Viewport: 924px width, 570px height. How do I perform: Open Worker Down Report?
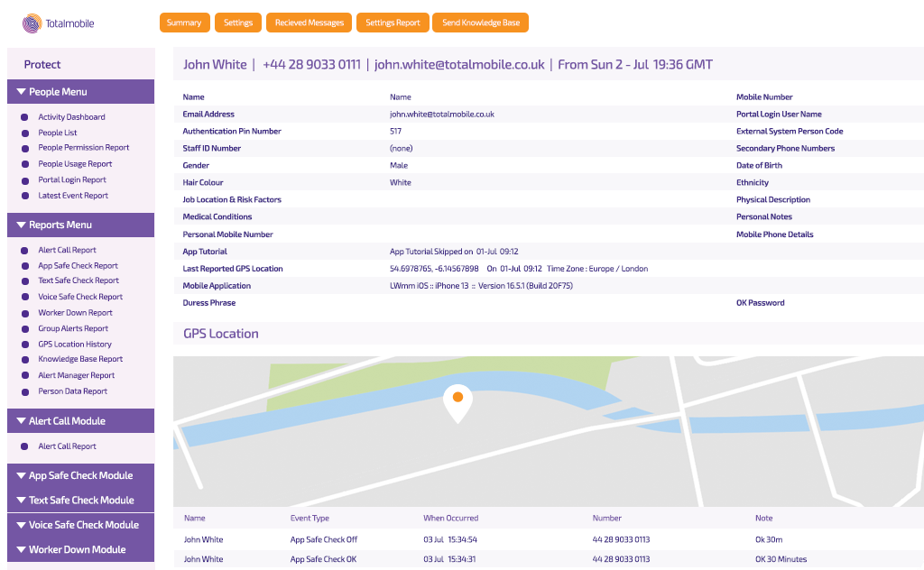point(76,313)
